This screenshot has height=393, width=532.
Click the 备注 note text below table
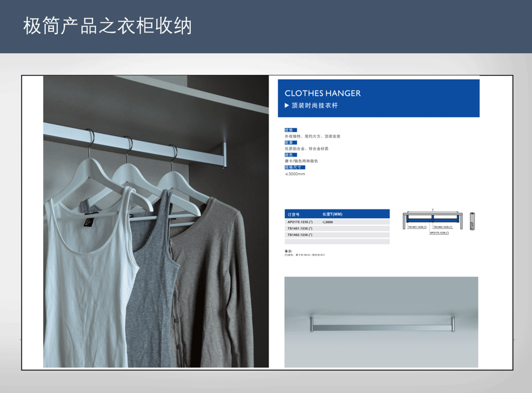(304, 253)
